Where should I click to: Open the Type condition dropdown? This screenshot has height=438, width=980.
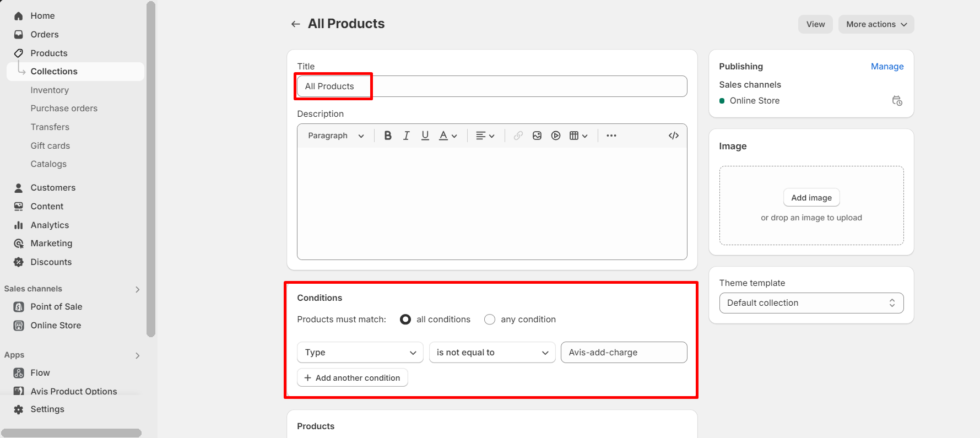click(x=360, y=353)
